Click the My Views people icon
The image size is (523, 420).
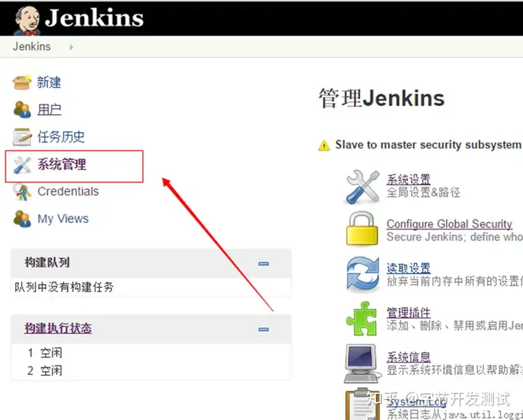click(x=22, y=219)
